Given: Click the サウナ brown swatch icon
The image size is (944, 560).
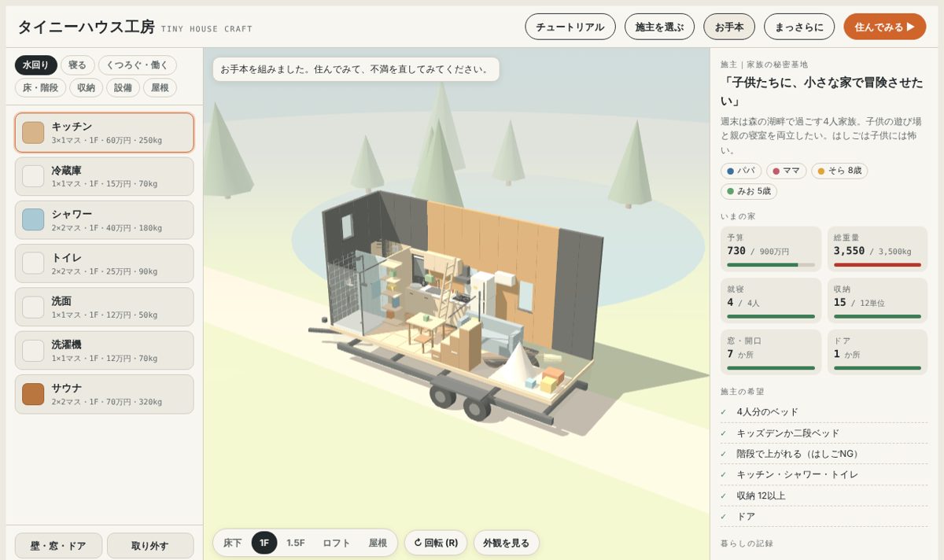Looking at the screenshot, I should 33,394.
